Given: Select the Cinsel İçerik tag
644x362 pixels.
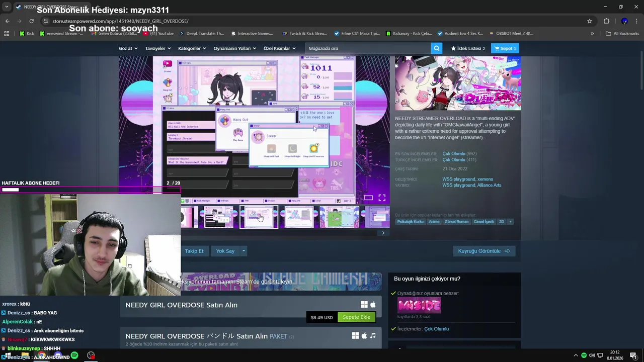Looking at the screenshot, I should (484, 222).
